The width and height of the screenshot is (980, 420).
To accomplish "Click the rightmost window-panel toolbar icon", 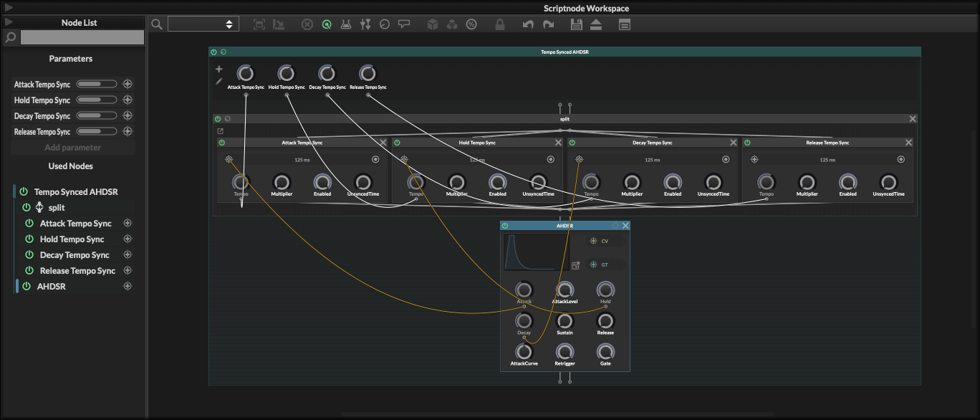I will [x=625, y=24].
